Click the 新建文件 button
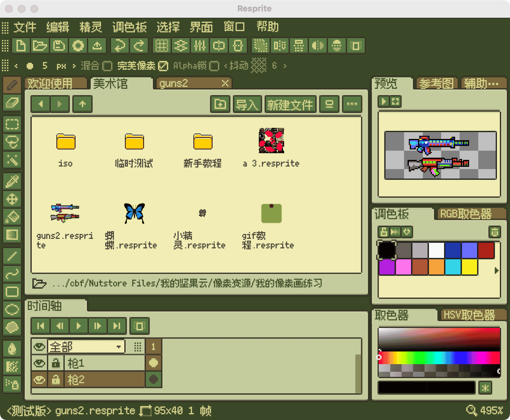The image size is (510, 420). pyautogui.click(x=290, y=104)
